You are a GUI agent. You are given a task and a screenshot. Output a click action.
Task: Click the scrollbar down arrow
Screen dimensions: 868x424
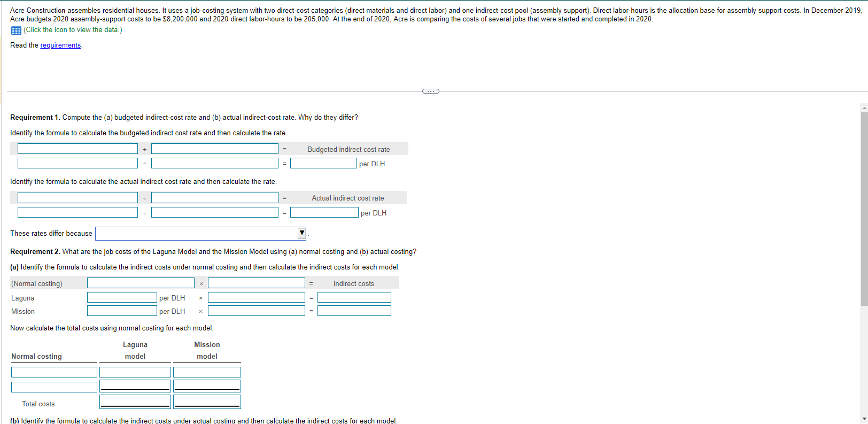864,419
